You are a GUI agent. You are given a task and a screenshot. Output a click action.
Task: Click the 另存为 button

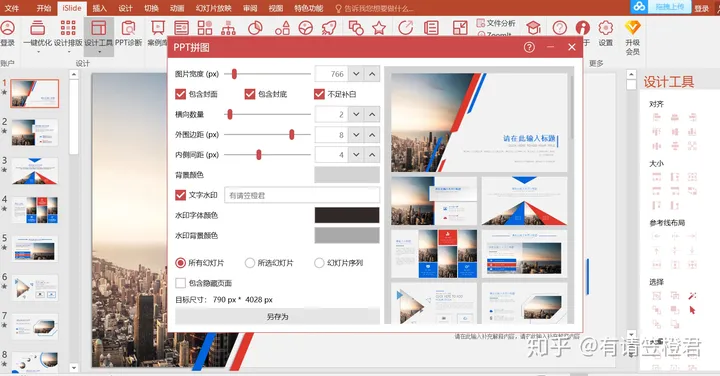277,316
